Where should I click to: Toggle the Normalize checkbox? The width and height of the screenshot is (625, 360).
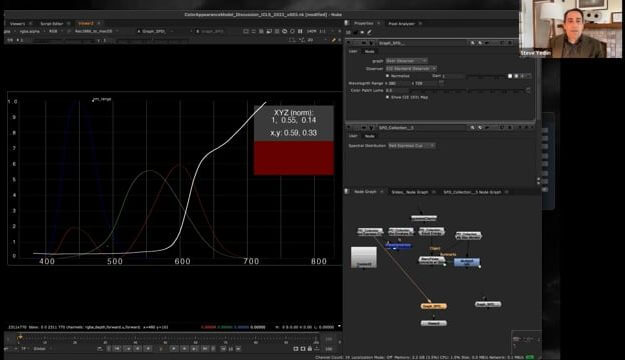coord(387,76)
